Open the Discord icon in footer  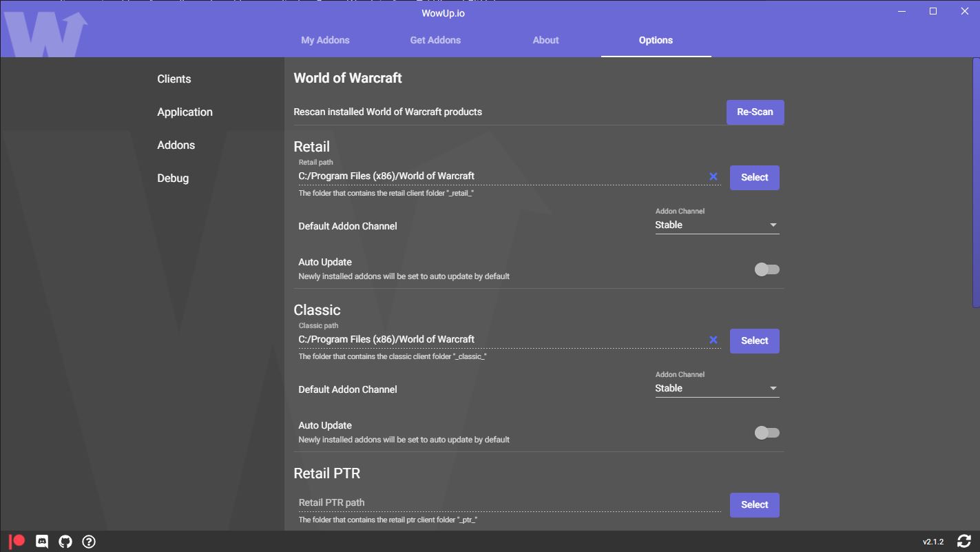click(42, 542)
